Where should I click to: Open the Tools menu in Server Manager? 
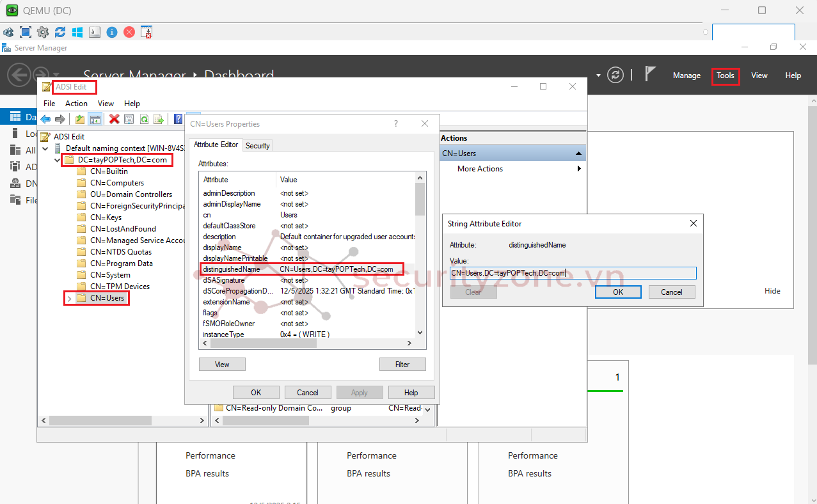coord(725,75)
